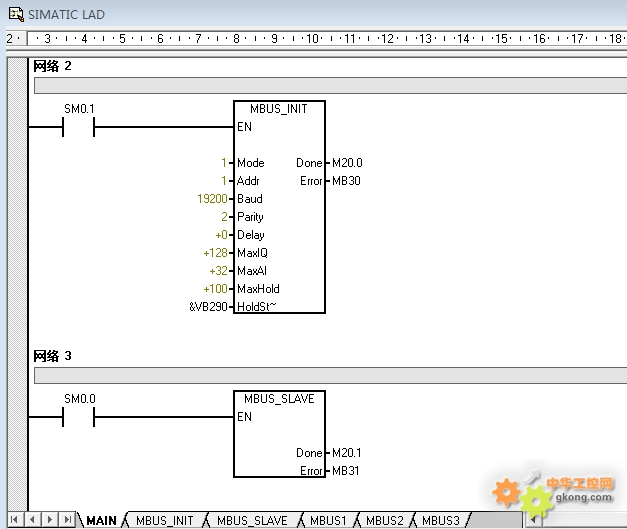
Task: Click the MaxHold value +100
Action: click(216, 289)
